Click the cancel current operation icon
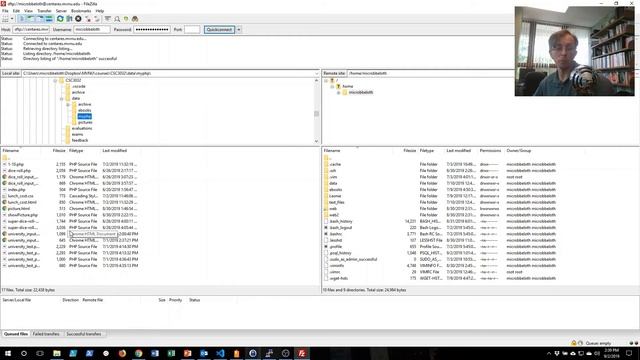Image resolution: width=640 pixels, height=360 pixels. (x=78, y=19)
